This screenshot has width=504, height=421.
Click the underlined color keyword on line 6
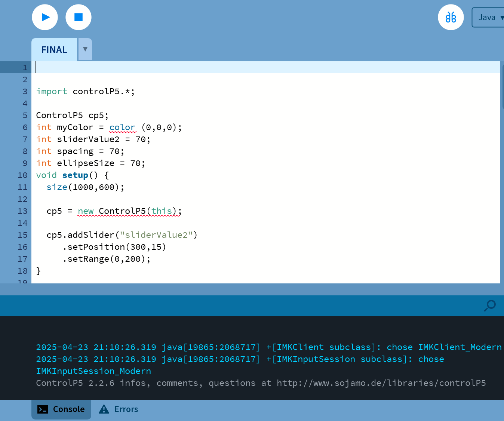pos(122,127)
